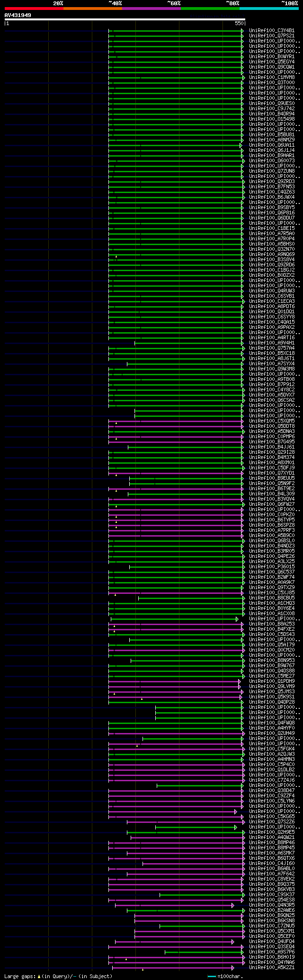
Task: Select hit label UniRef100_C1BEI5
Action: (272, 229)
